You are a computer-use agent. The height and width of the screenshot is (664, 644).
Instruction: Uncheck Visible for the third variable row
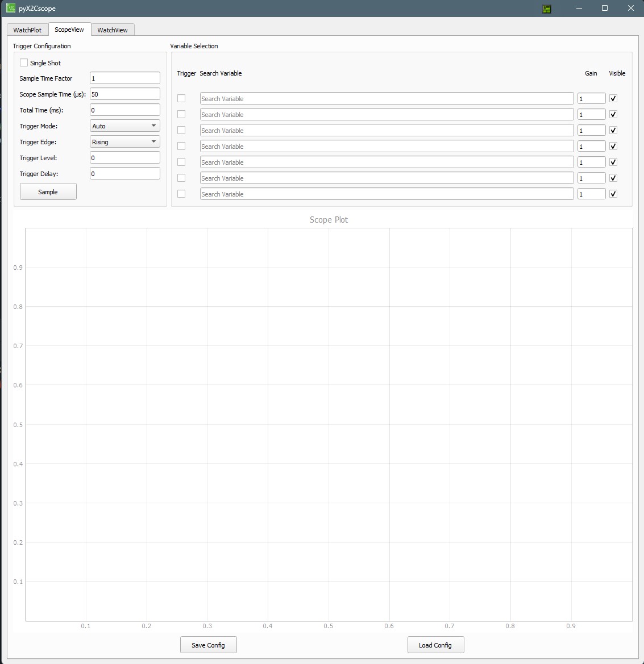point(613,130)
